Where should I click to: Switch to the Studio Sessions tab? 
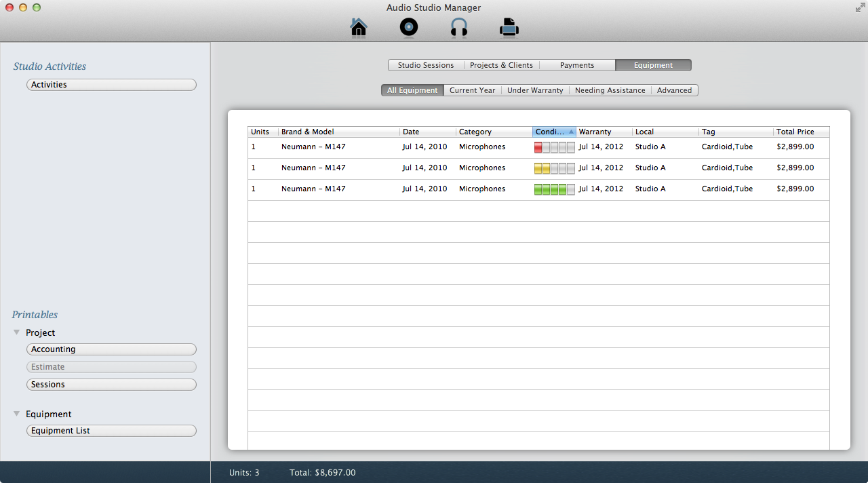(426, 65)
